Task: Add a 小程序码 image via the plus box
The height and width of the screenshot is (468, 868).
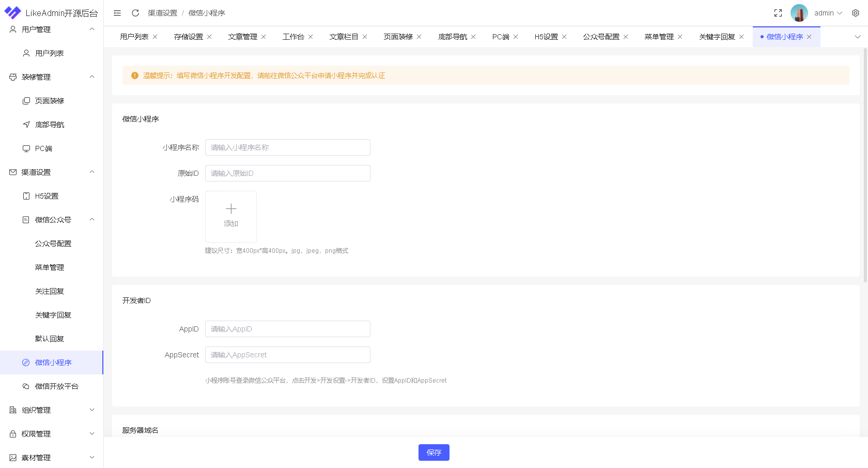Action: coord(231,217)
